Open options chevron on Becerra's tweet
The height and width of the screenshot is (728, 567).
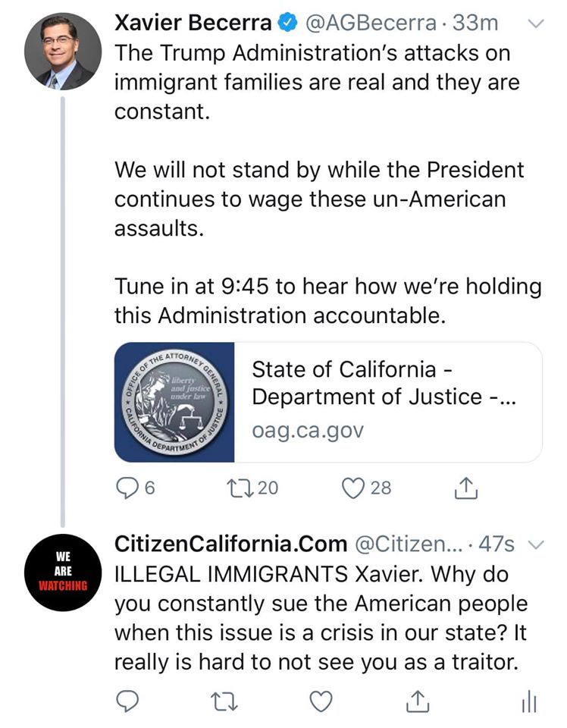coord(535,24)
